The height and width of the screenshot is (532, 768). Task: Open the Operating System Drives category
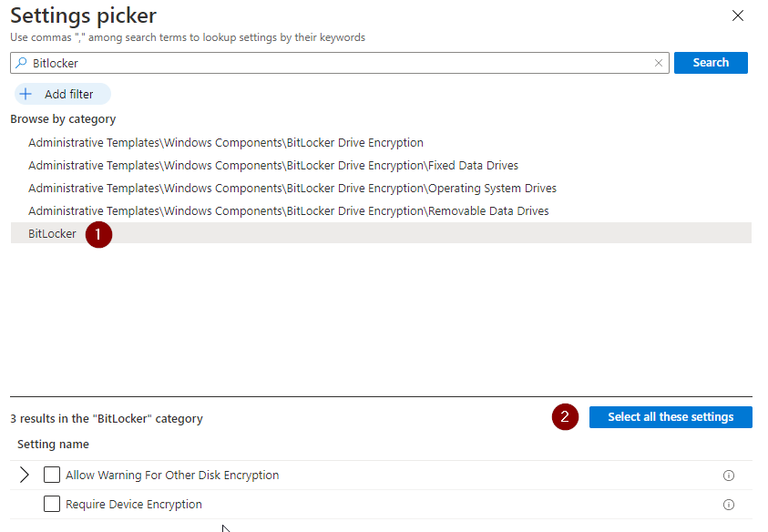coord(292,188)
